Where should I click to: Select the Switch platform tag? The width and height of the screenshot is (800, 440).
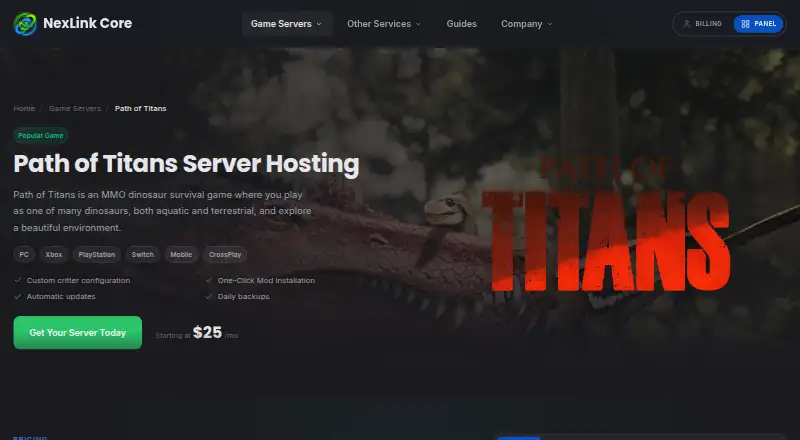(142, 255)
